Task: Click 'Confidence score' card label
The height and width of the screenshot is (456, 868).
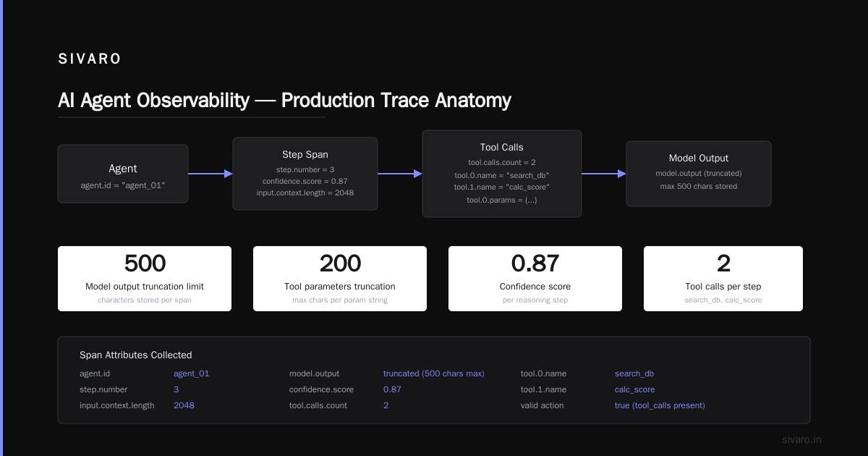Action: pos(535,287)
